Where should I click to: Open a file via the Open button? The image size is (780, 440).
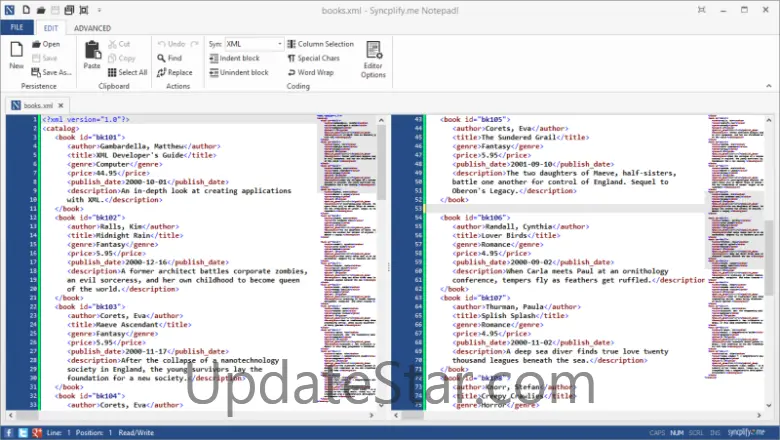(46, 44)
